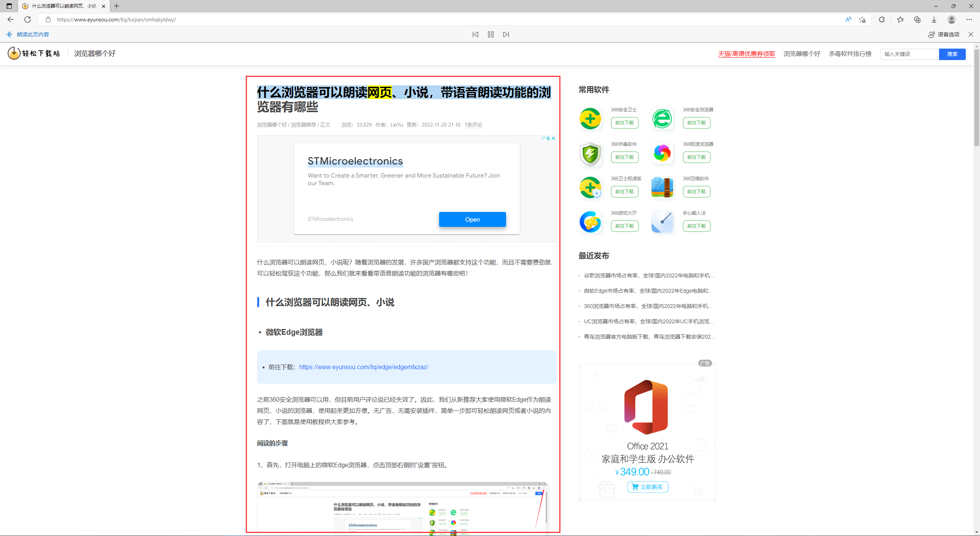Image resolution: width=980 pixels, height=536 pixels.
Task: Open 天猫/高德优惠券领取 link
Action: coord(746,54)
